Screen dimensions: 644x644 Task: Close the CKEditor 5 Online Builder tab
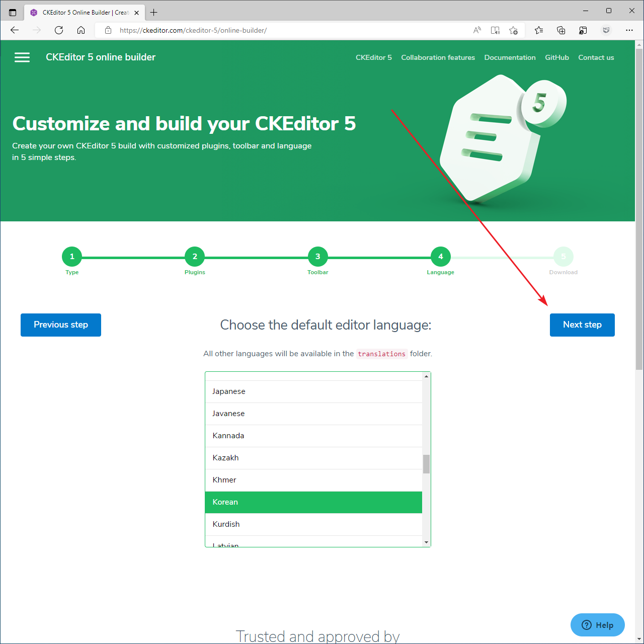click(x=136, y=13)
